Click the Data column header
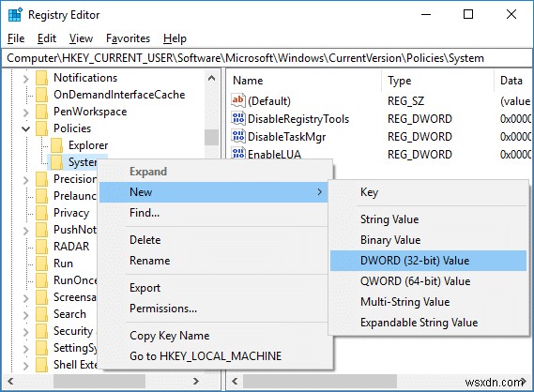Screen dimensions: 534x392 [x=513, y=81]
